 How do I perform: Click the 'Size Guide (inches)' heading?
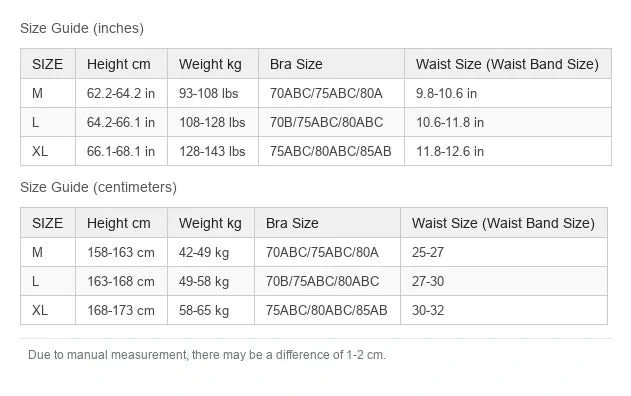click(x=82, y=28)
